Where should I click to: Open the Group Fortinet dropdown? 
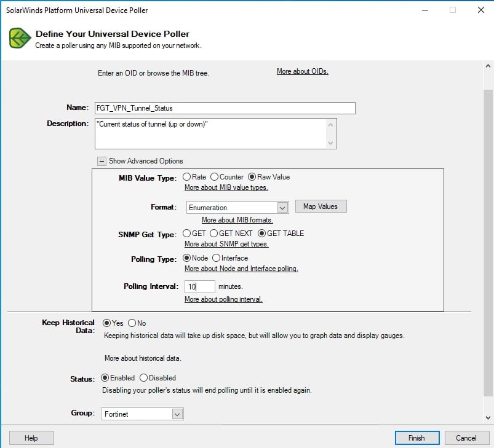(x=177, y=414)
